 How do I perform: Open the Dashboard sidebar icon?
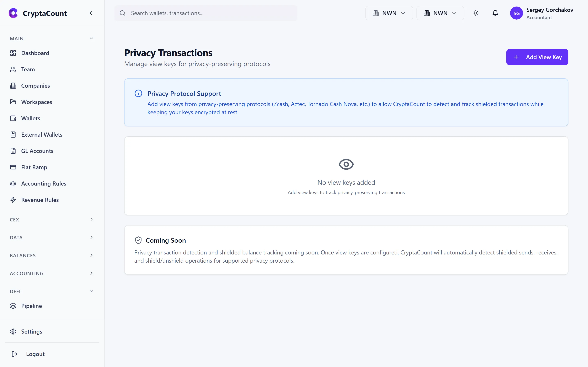(x=13, y=53)
